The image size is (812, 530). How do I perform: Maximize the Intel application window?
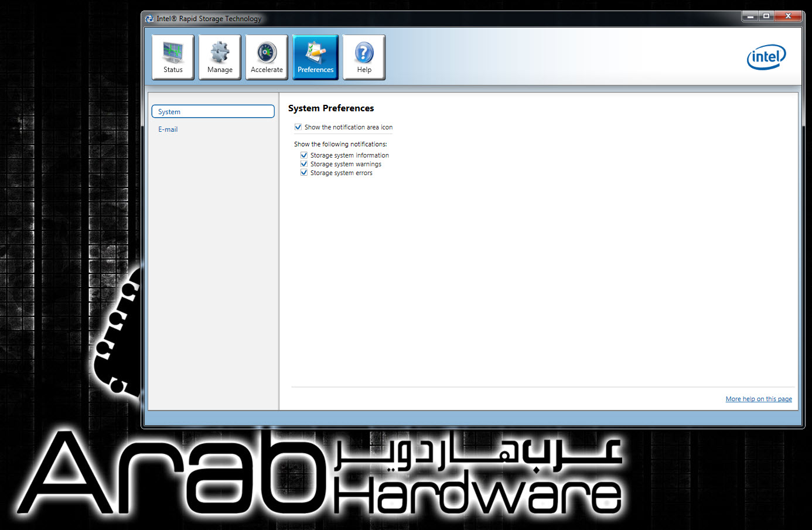click(766, 16)
